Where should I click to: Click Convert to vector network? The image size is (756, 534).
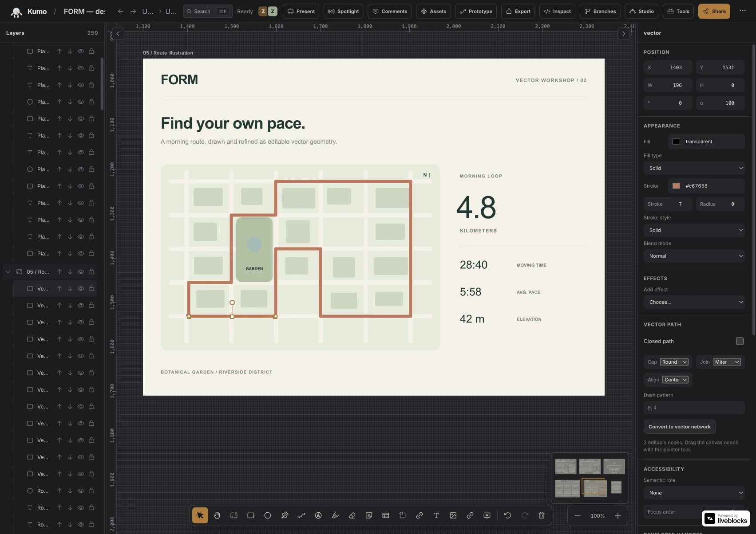[x=679, y=427]
